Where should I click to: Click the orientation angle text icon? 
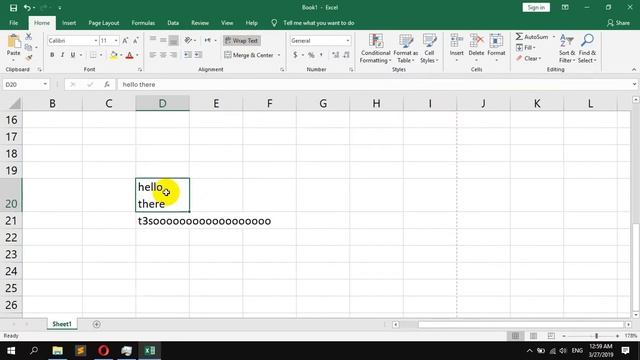tap(188, 40)
